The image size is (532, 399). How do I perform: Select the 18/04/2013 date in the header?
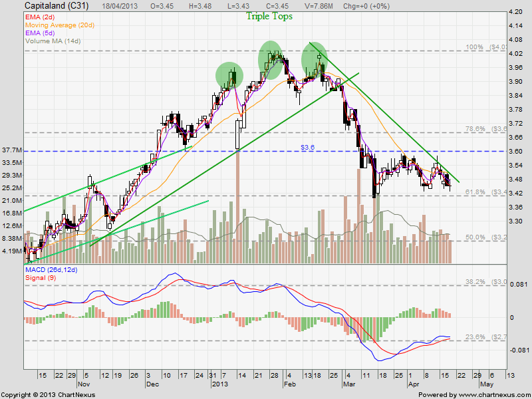[120, 6]
